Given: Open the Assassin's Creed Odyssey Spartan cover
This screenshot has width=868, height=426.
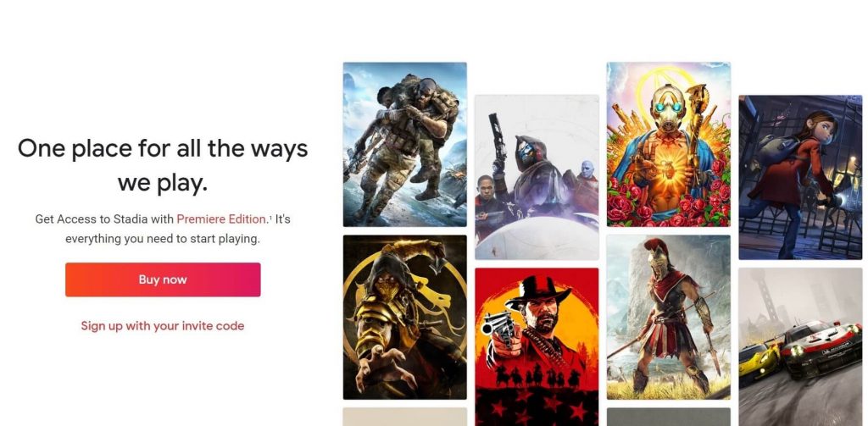Looking at the screenshot, I should click(x=668, y=317).
